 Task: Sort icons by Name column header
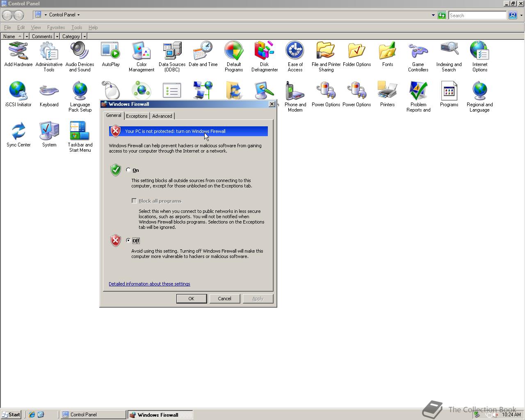pyautogui.click(x=12, y=37)
